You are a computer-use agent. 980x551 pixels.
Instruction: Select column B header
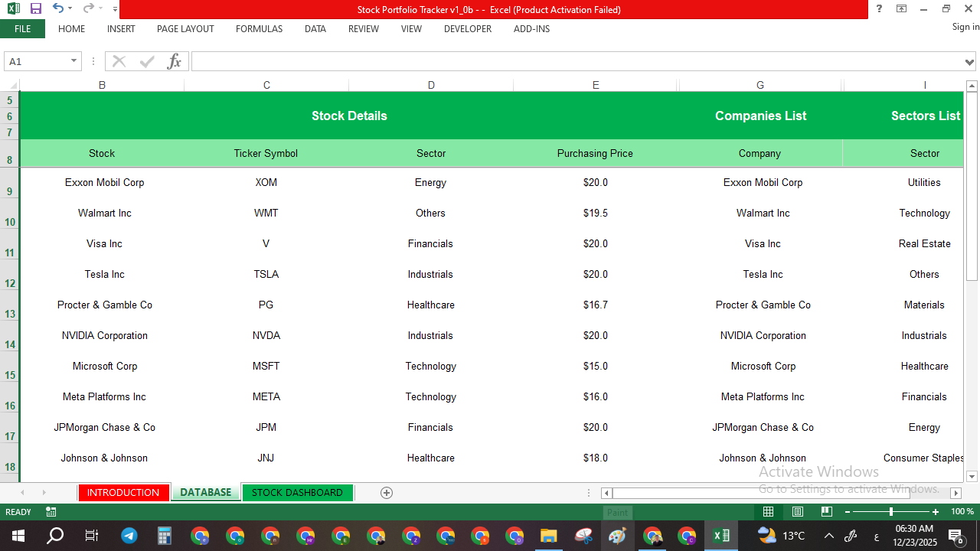102,85
